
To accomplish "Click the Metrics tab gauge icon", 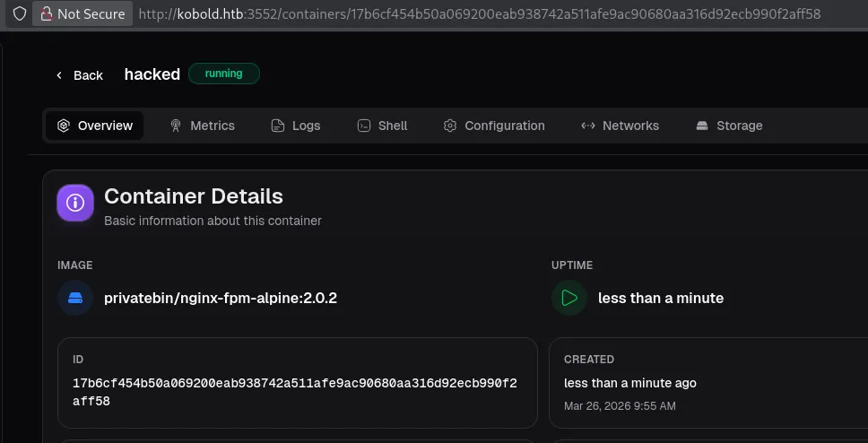I will (176, 126).
